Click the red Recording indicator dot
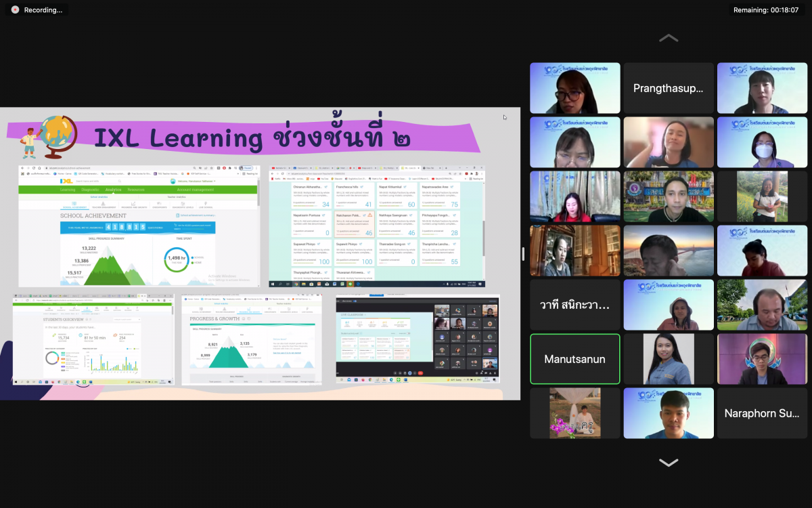The height and width of the screenshot is (508, 812). pos(15,10)
